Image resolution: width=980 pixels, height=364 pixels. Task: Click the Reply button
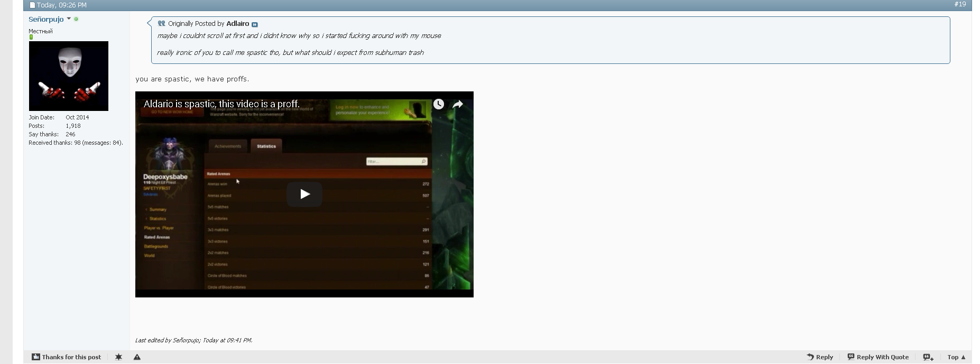pos(820,357)
